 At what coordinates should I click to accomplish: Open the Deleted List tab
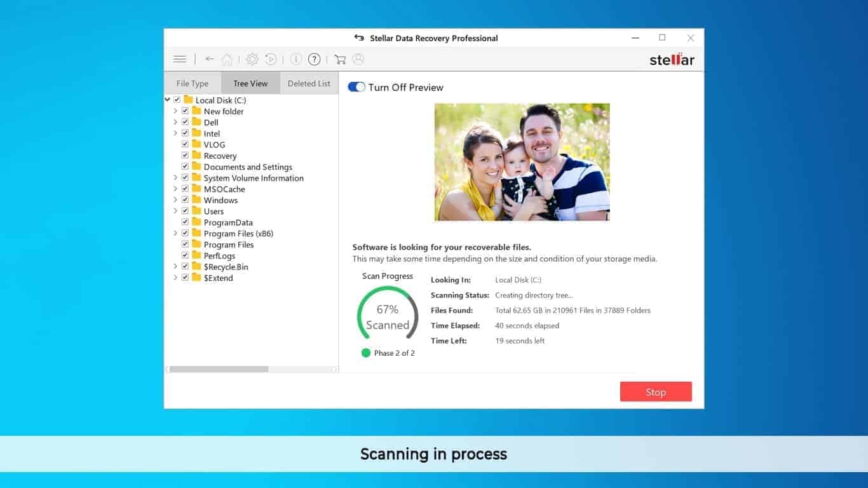[309, 83]
